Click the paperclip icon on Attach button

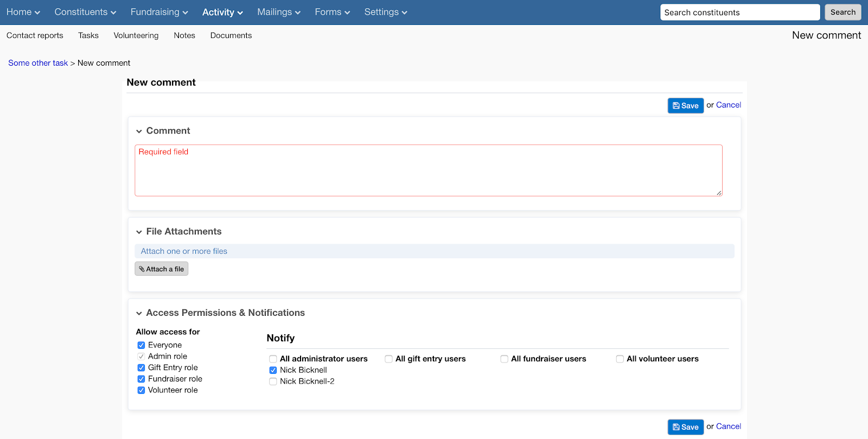tap(142, 269)
